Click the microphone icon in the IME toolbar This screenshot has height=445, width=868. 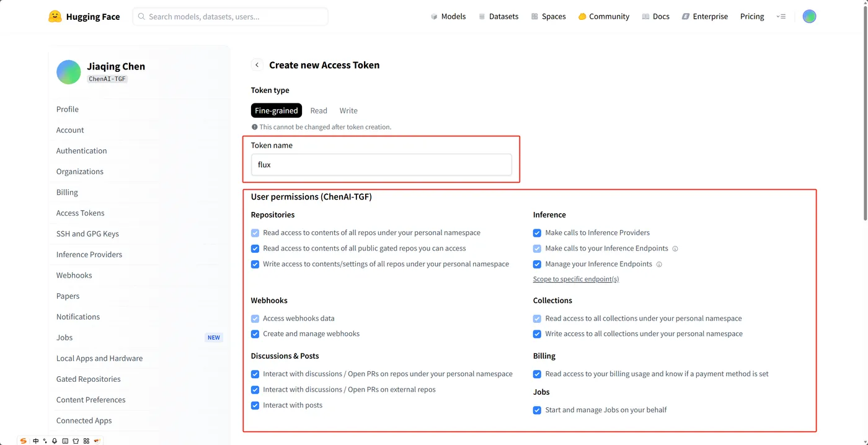pos(55,441)
